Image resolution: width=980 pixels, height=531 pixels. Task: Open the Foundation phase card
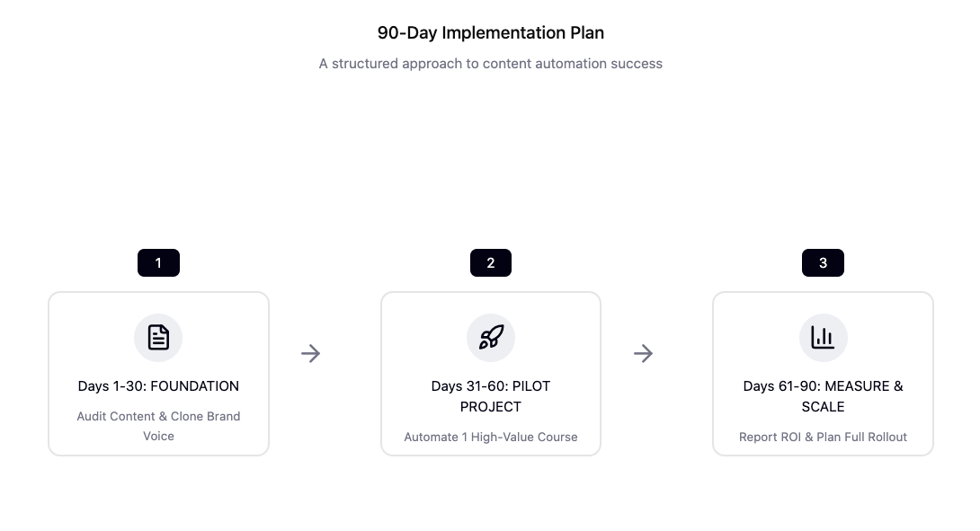pos(159,374)
